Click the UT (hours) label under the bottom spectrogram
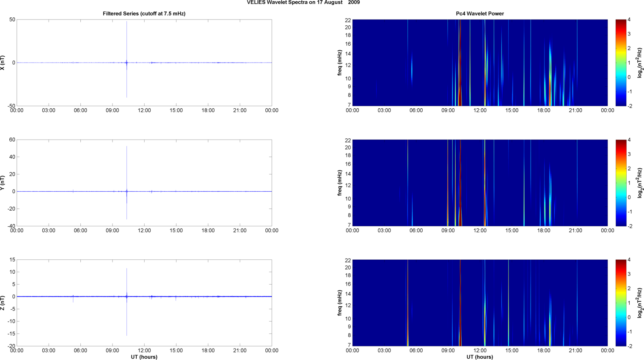This screenshot has width=644, height=360. point(479,357)
